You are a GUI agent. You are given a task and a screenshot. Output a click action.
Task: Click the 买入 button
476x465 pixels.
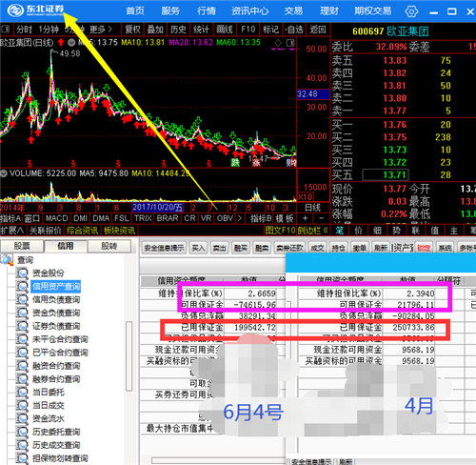pyautogui.click(x=198, y=248)
